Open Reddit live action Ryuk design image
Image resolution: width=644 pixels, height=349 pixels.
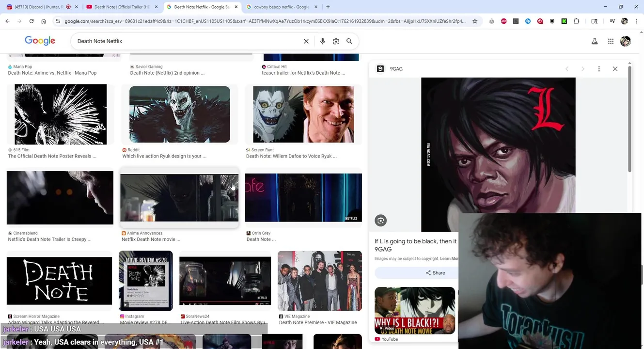coord(180,114)
